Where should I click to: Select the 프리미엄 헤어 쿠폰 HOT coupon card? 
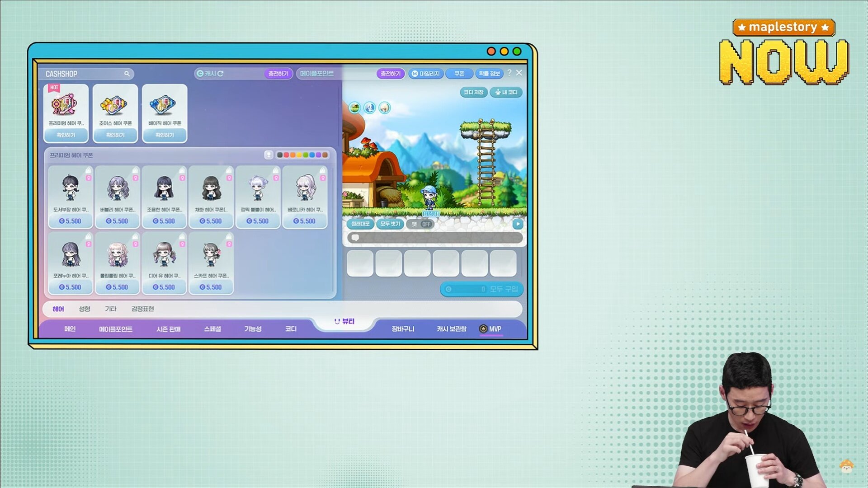(x=66, y=113)
